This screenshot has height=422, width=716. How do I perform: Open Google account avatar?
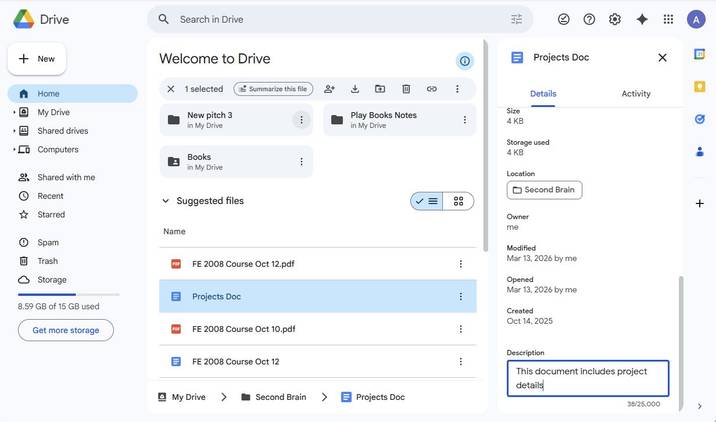coord(696,19)
